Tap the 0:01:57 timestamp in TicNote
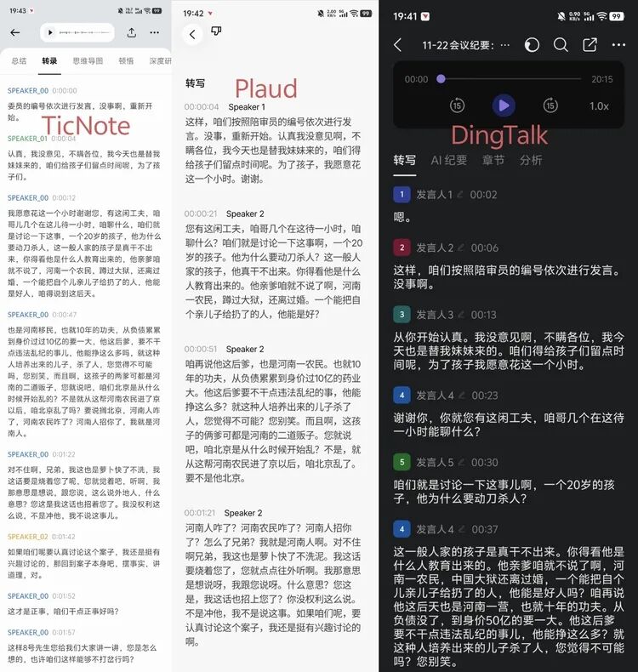Image resolution: width=638 pixels, height=672 pixels. [64, 633]
